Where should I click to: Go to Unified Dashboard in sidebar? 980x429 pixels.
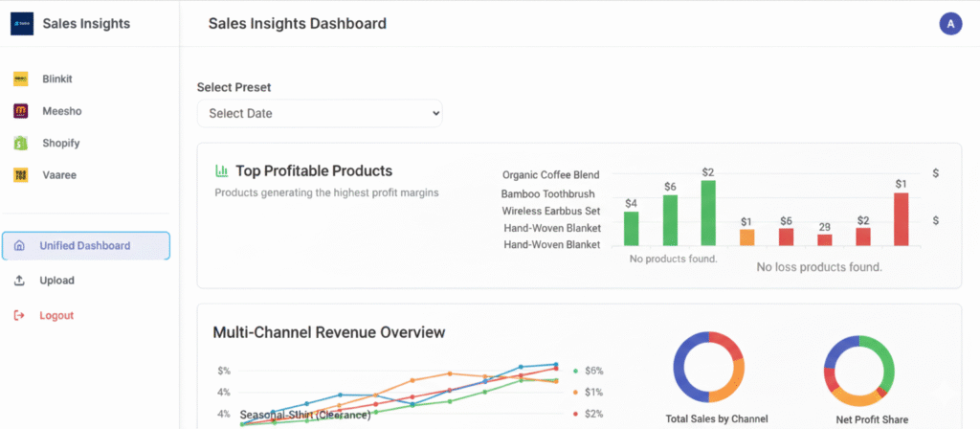[x=85, y=246]
